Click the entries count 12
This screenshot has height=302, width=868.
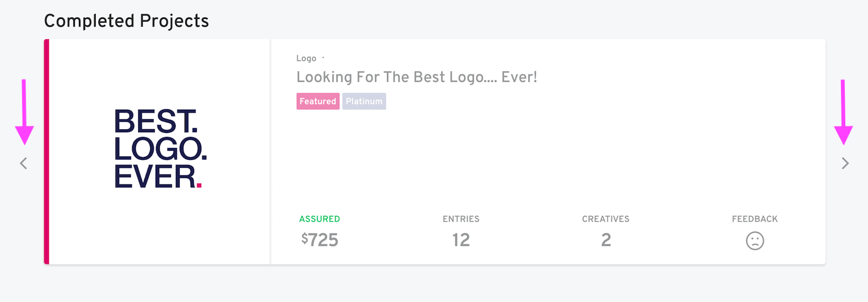point(461,240)
